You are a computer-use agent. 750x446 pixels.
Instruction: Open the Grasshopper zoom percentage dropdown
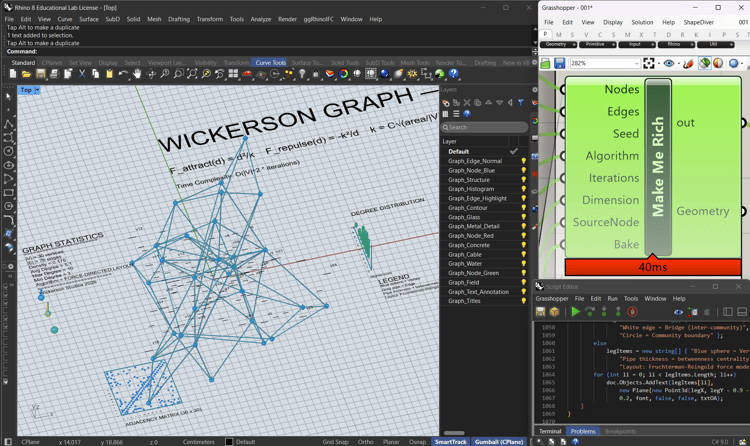coord(636,63)
